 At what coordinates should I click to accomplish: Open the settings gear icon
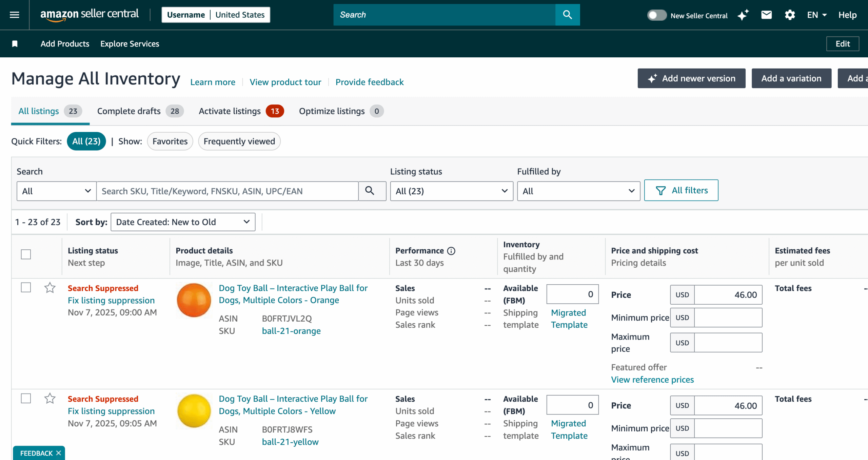(x=790, y=15)
